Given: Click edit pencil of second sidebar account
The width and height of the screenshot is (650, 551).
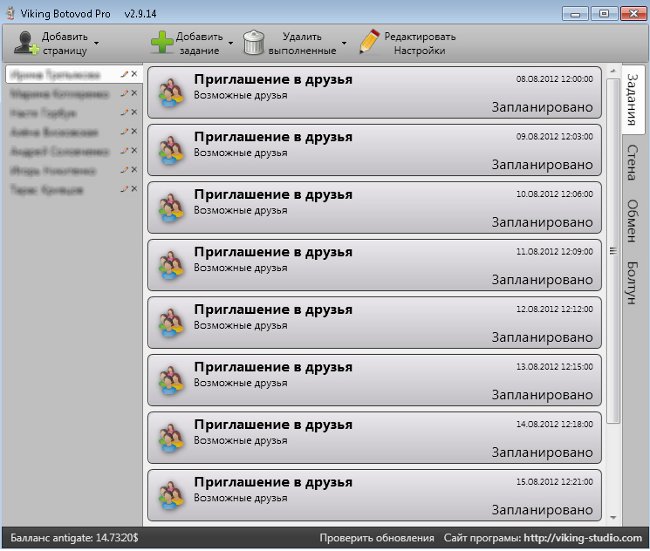Looking at the screenshot, I should [124, 93].
